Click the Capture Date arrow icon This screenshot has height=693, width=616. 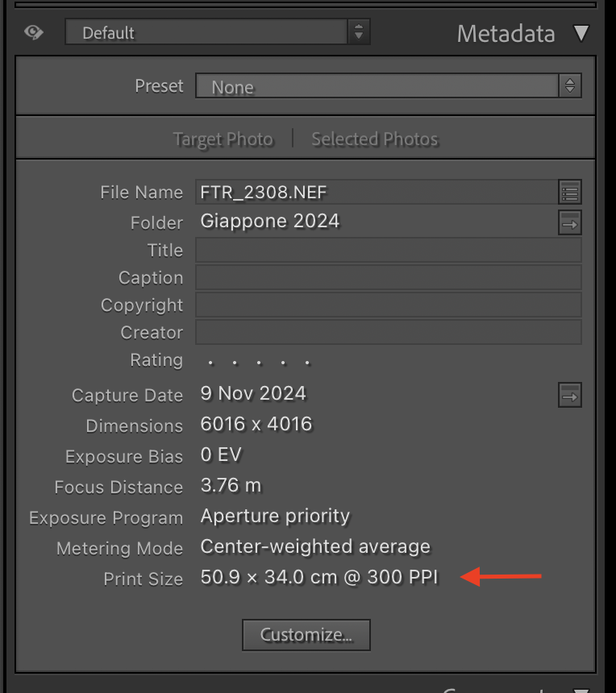tap(569, 395)
